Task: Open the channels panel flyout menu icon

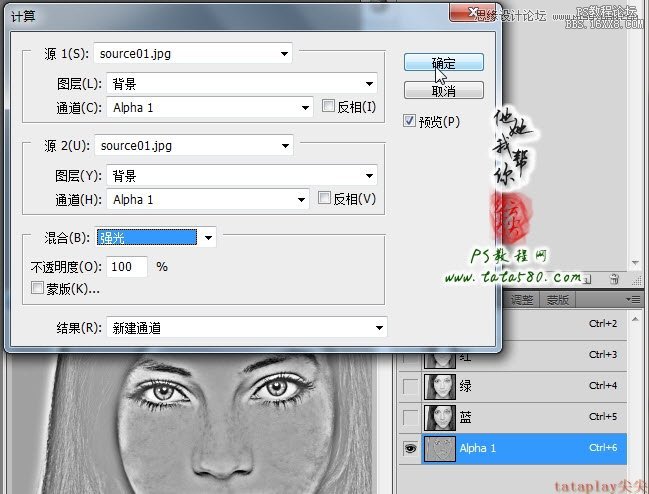Action: click(x=633, y=299)
